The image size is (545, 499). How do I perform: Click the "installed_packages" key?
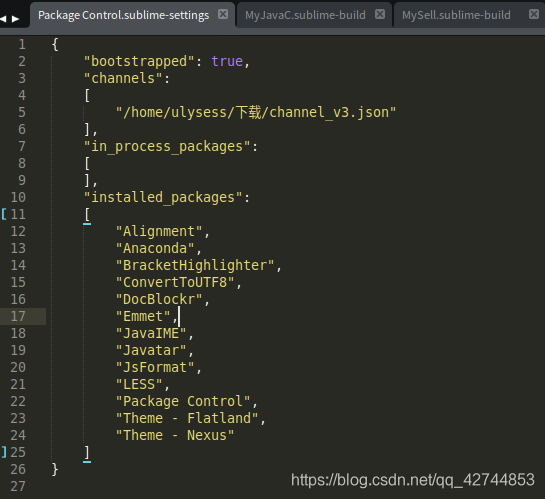click(x=163, y=197)
